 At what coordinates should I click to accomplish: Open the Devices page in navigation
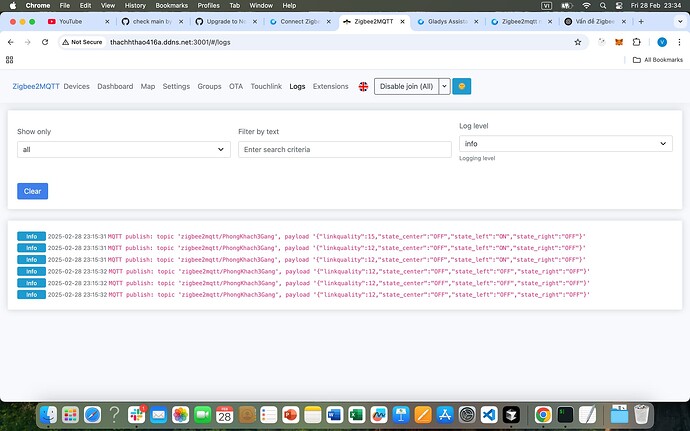click(77, 87)
